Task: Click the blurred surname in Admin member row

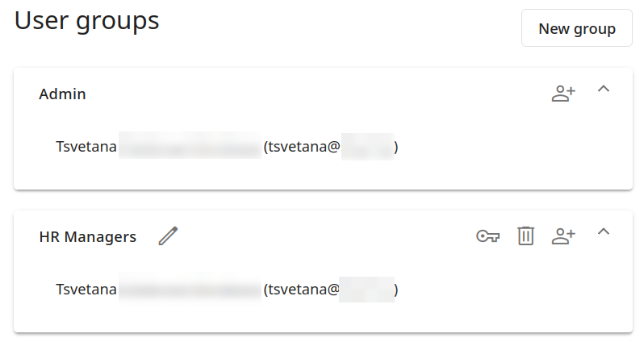Action: (190, 148)
